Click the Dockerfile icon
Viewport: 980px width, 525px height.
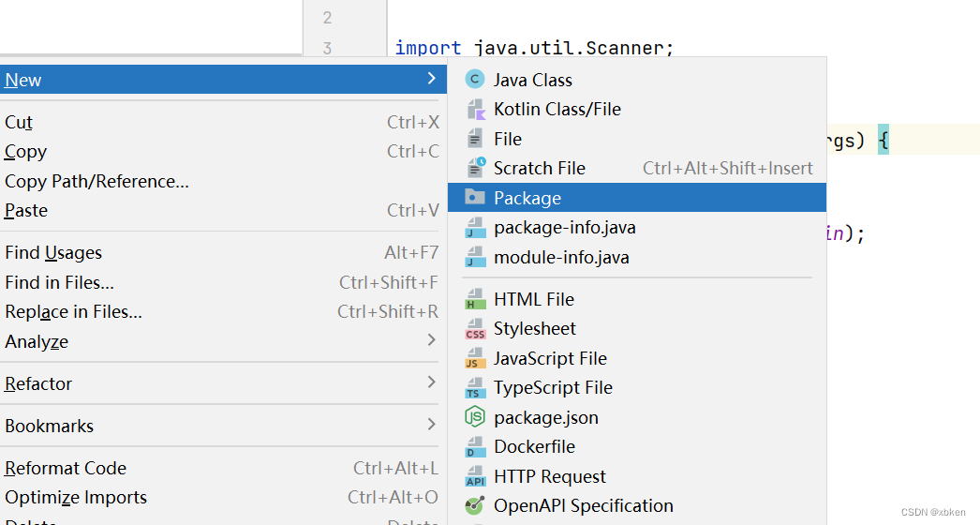tap(475, 447)
